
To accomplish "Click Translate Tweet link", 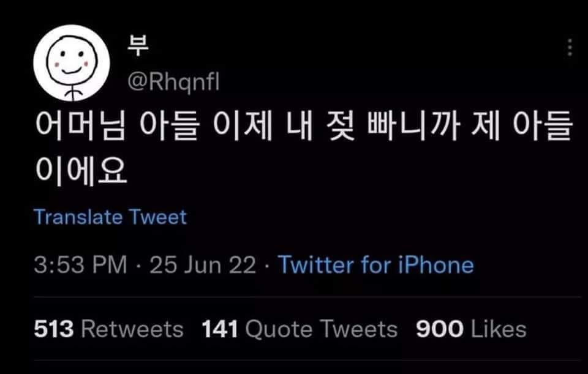I will click(x=110, y=217).
